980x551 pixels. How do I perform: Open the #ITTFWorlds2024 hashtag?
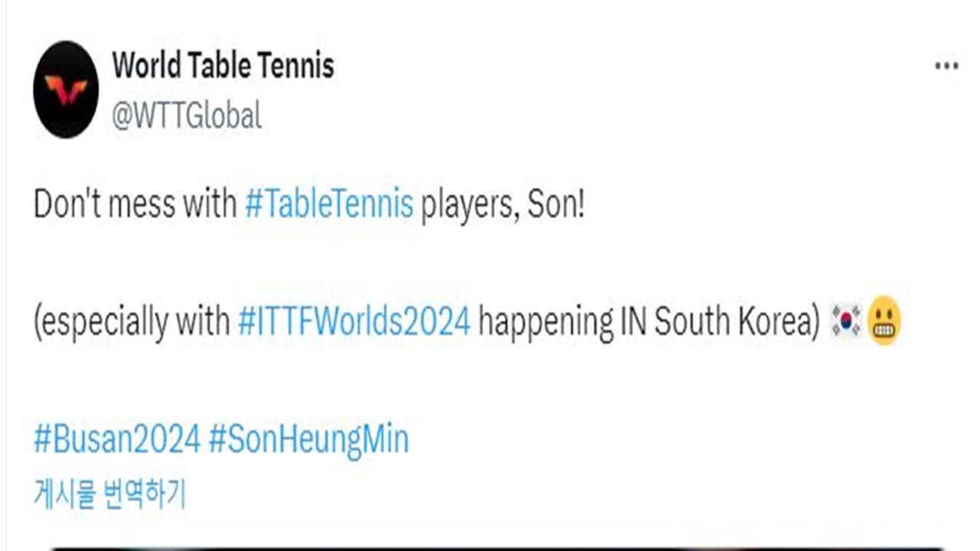[354, 322]
